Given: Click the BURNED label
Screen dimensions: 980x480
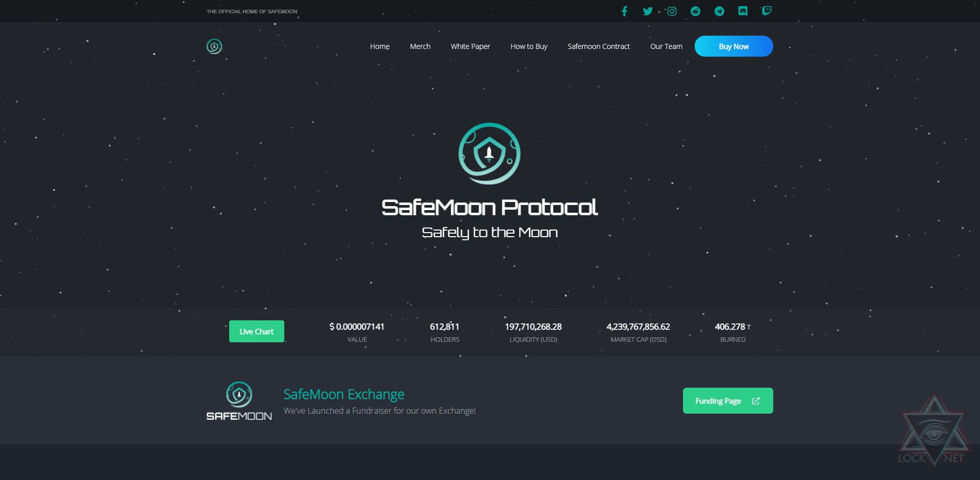Looking at the screenshot, I should click(x=733, y=340).
